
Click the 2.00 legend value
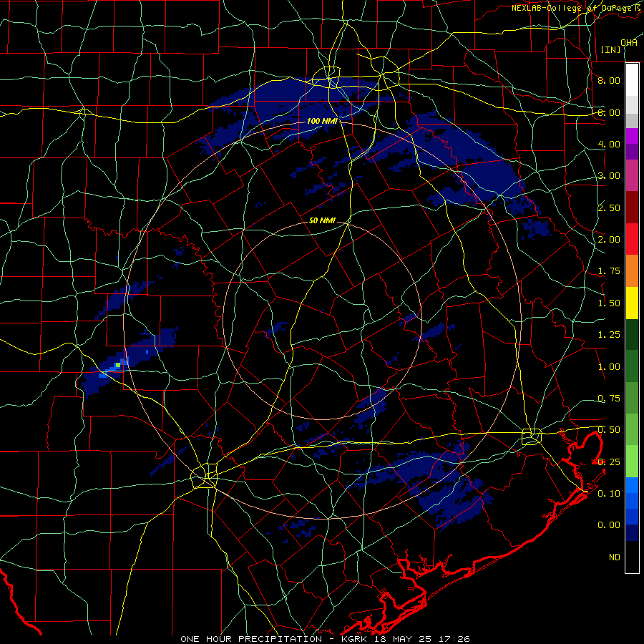point(609,240)
